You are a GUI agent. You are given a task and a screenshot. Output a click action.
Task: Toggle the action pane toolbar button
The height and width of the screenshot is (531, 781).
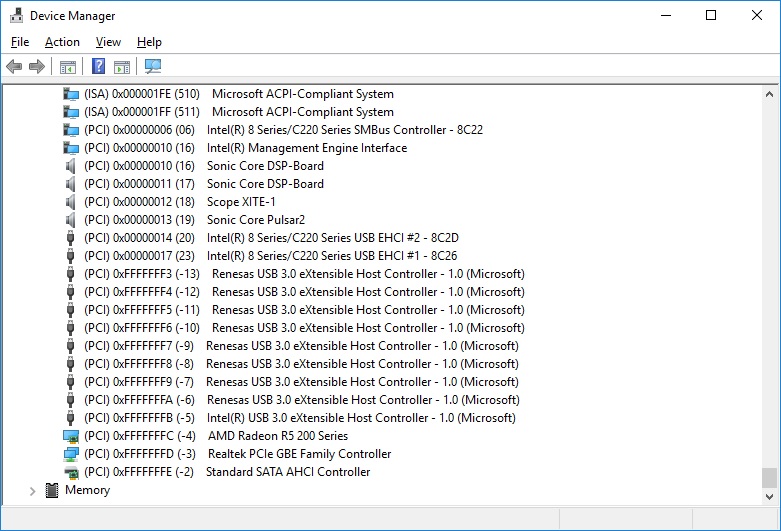tap(122, 67)
